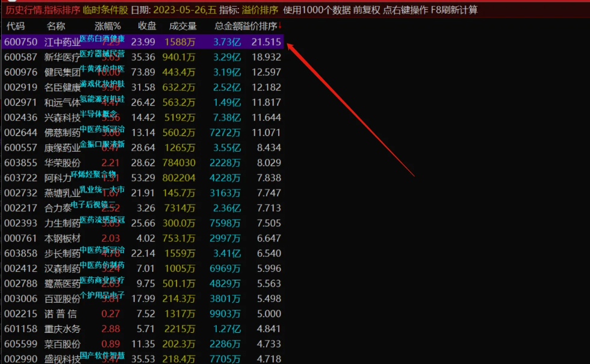Click 阿科力 volume 802204
The image size is (590, 364).
(179, 178)
